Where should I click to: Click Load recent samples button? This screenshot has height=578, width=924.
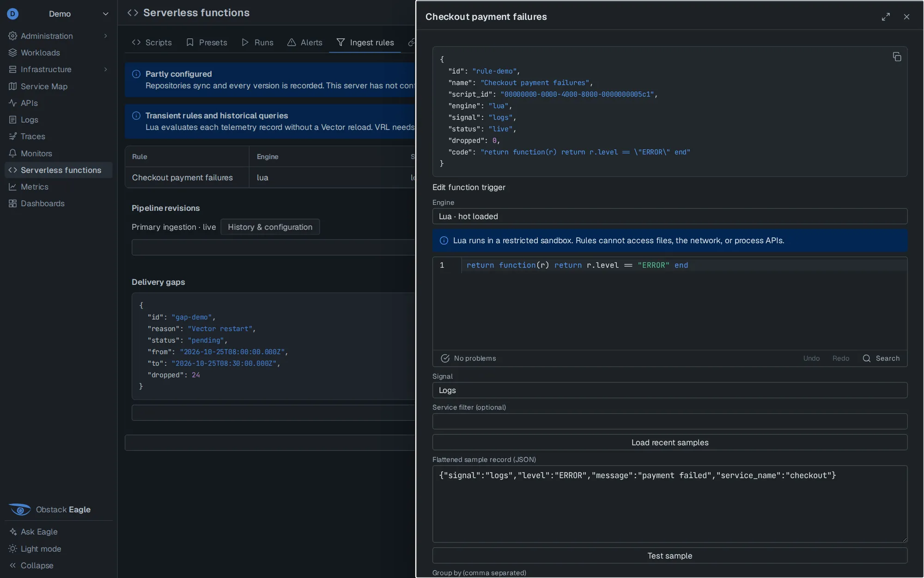point(669,443)
